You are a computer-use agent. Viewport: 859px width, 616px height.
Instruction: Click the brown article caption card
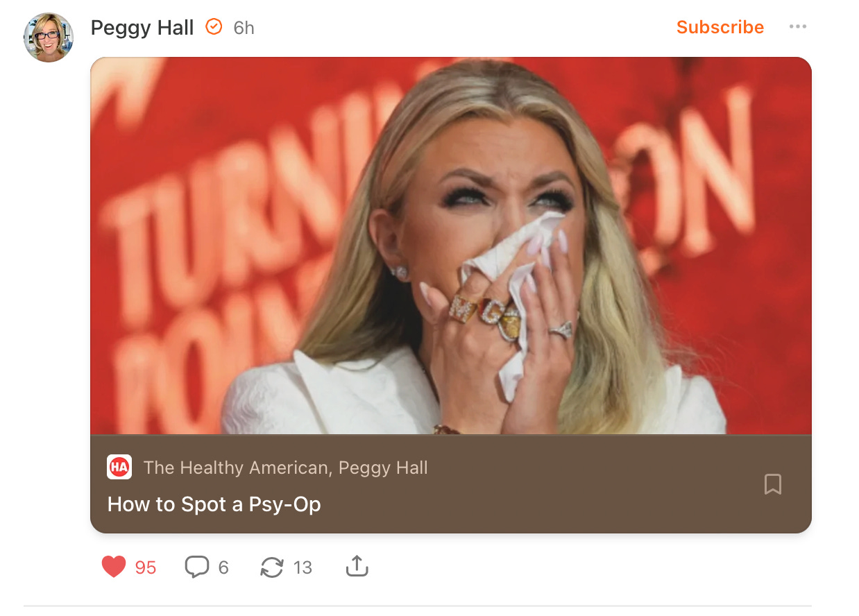(451, 484)
